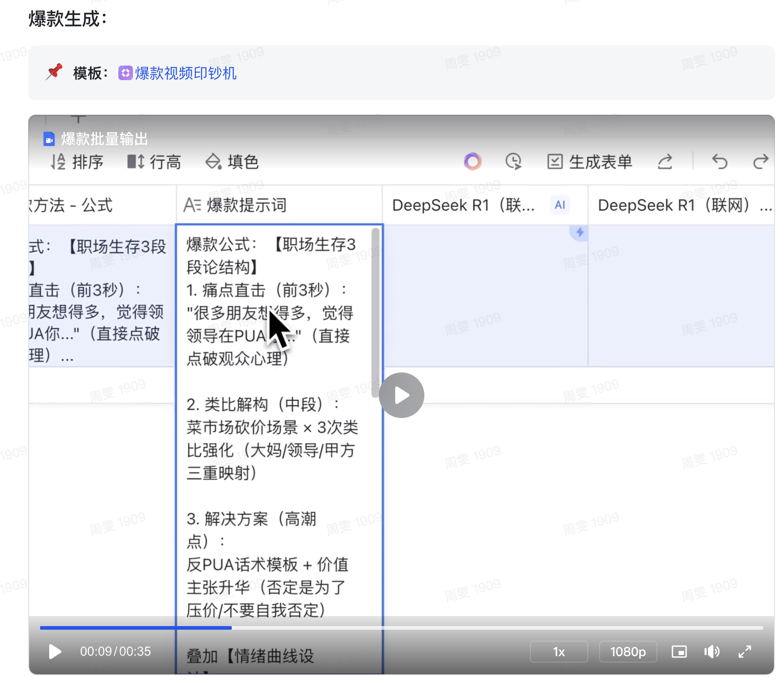Click the AI badge on DeepSeek R1 column

coord(560,205)
